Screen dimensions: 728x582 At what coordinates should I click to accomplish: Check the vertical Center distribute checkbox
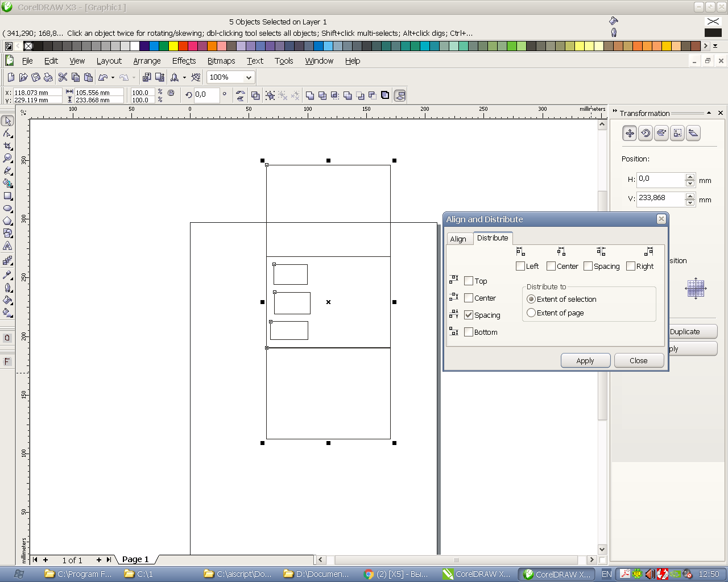[x=469, y=298]
